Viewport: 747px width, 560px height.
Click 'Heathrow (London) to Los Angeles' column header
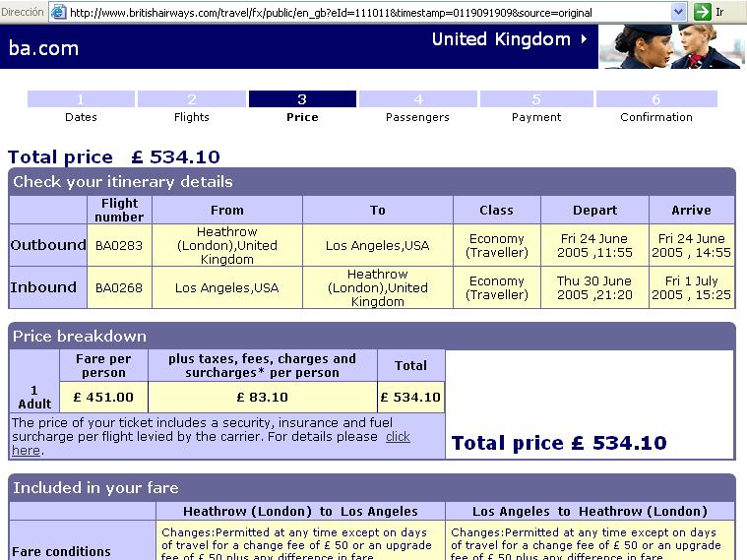(x=300, y=512)
